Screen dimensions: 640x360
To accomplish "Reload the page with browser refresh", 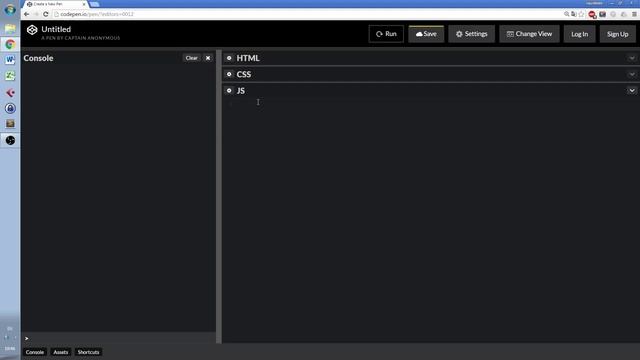I will pos(45,14).
